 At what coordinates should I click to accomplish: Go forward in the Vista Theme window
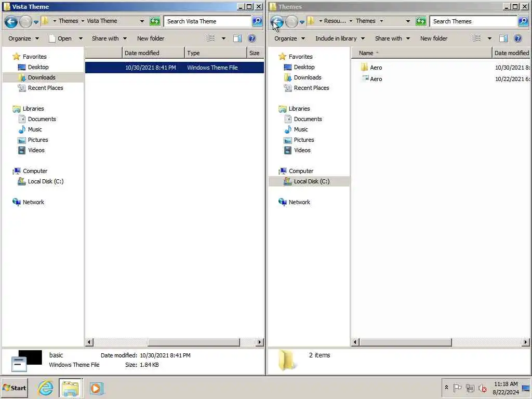coord(25,22)
